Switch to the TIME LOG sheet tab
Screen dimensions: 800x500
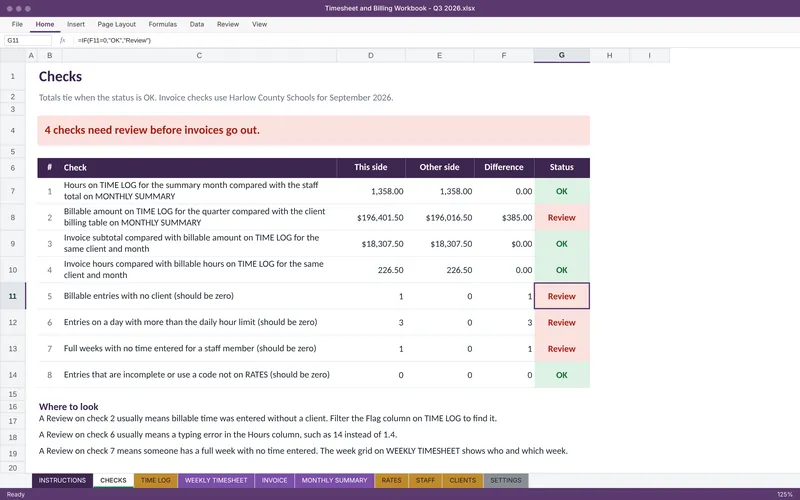click(x=156, y=480)
